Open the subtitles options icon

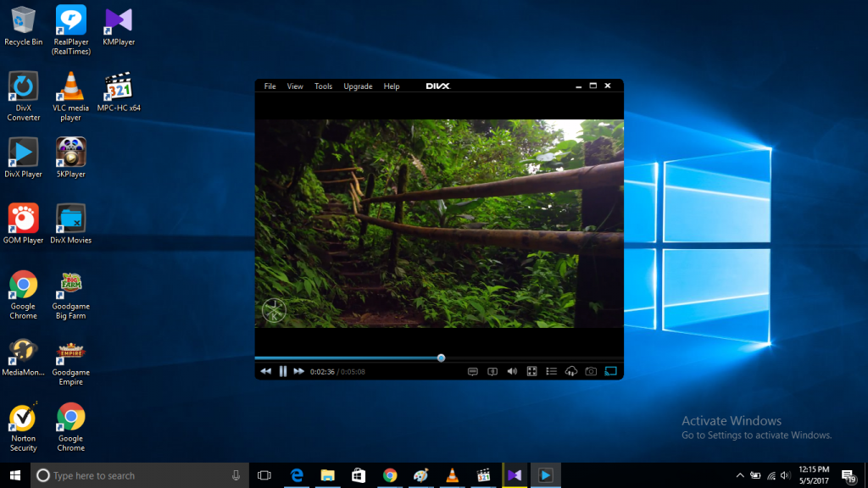(473, 371)
